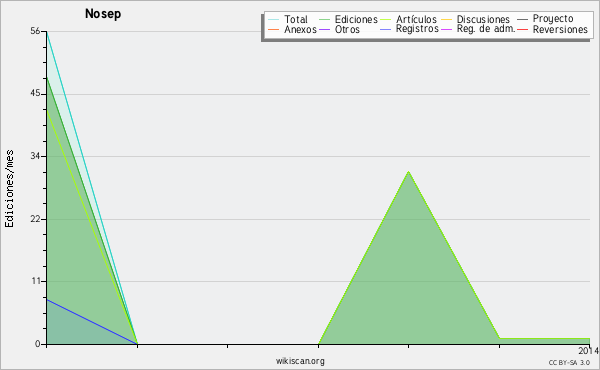Click the CC BY-SA 3.0 license text

tap(569, 362)
